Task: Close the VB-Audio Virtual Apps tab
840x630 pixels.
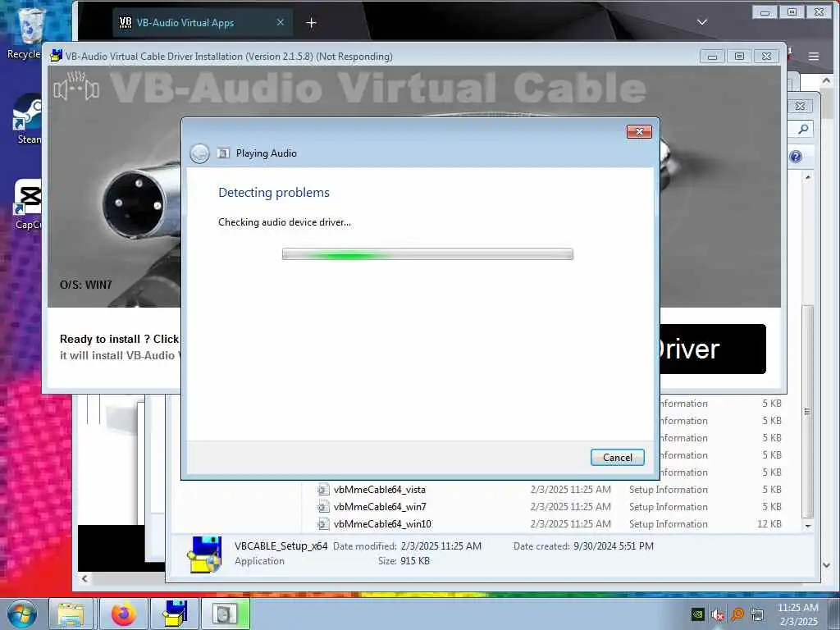Action: pos(281,22)
